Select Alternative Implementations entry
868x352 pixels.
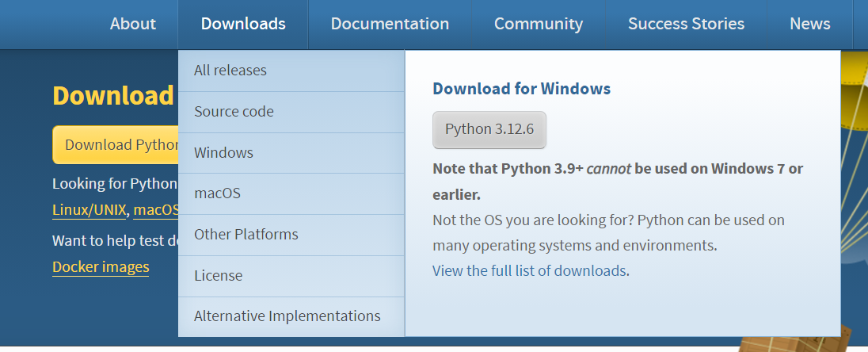click(x=291, y=316)
